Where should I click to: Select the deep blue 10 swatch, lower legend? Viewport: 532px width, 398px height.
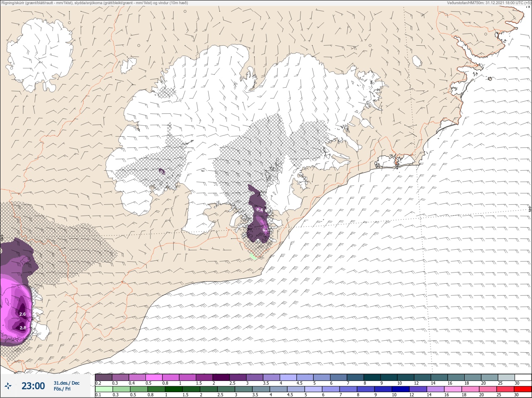(x=401, y=389)
